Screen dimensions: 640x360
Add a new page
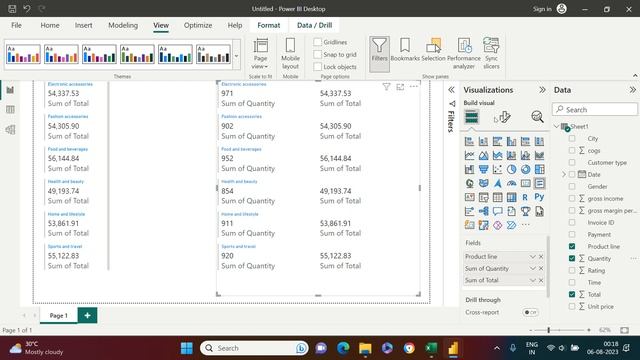tap(87, 315)
